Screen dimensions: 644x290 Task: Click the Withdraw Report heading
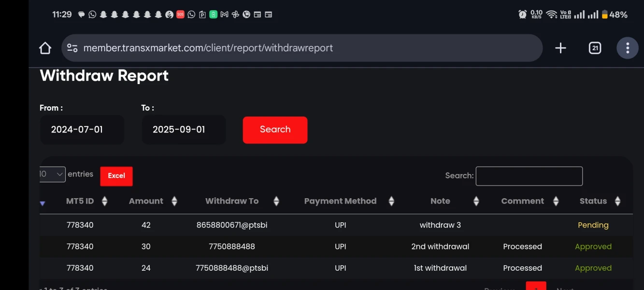104,76
